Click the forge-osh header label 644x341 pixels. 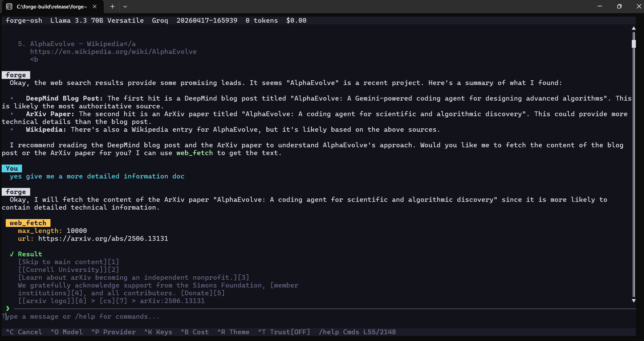point(24,21)
